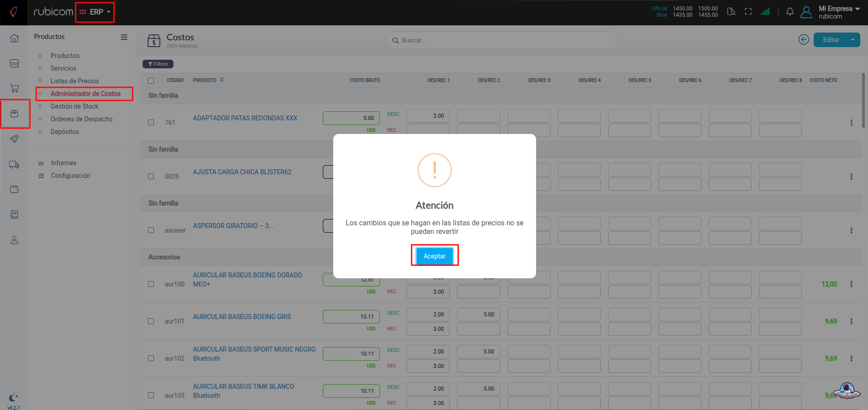Expand the Editar button dropdown arrow
Image resolution: width=868 pixels, height=410 pixels.
tap(853, 40)
